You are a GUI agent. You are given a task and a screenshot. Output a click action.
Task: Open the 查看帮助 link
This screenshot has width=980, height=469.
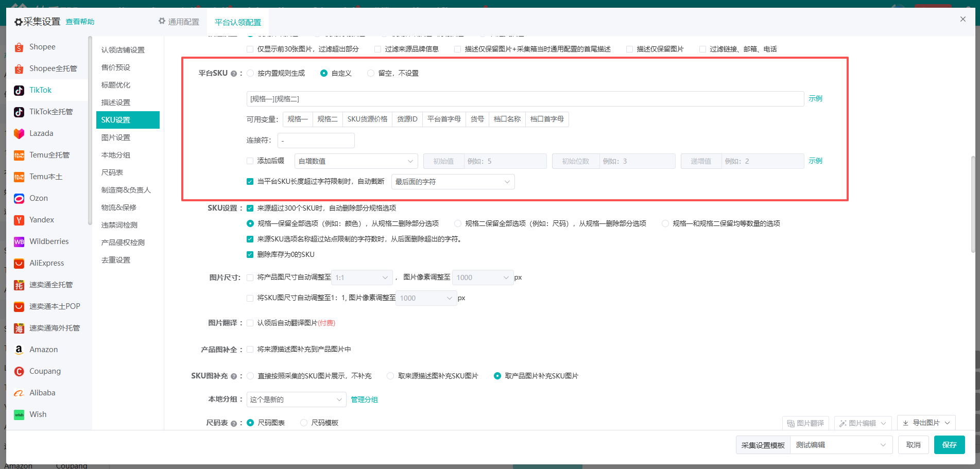point(80,22)
